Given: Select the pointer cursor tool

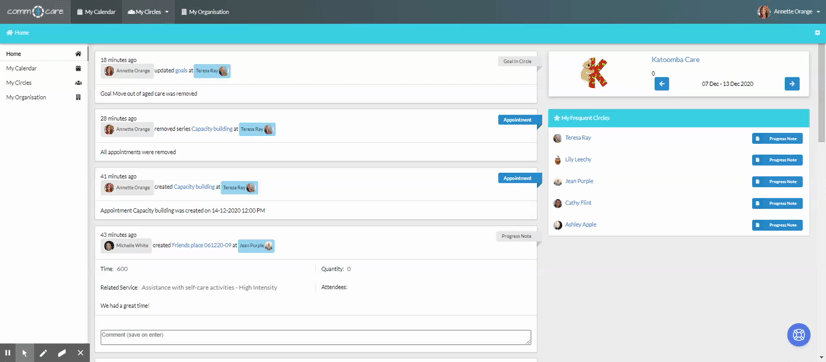Looking at the screenshot, I should (25, 353).
